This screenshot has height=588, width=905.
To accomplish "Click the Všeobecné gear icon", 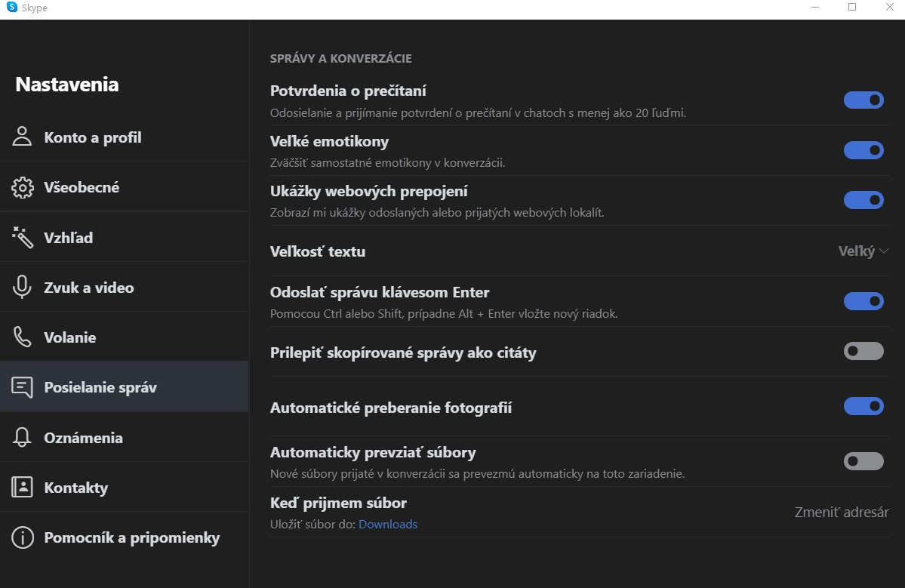I will click(23, 188).
